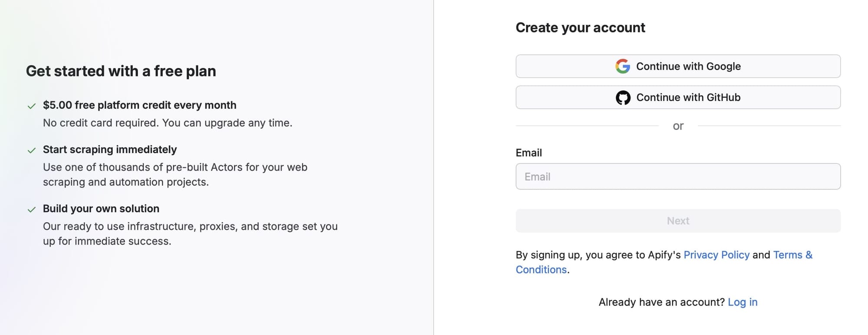Click "Get started with a free plan" heading
This screenshot has height=335, width=868.
[x=122, y=71]
